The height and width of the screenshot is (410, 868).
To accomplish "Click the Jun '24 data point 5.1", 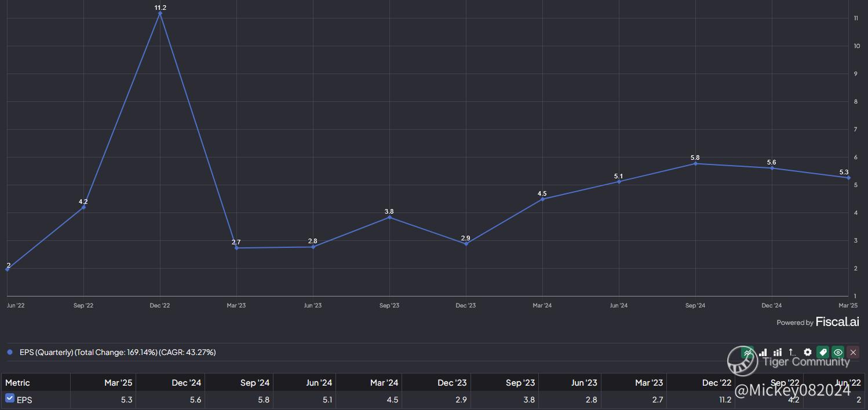I will coord(619,182).
